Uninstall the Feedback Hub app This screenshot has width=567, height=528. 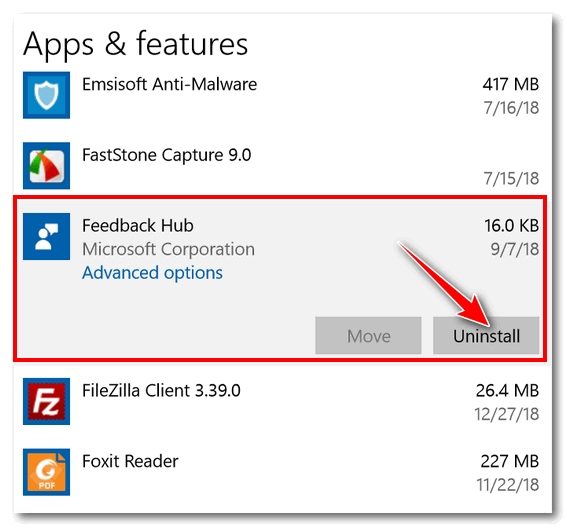click(x=486, y=336)
